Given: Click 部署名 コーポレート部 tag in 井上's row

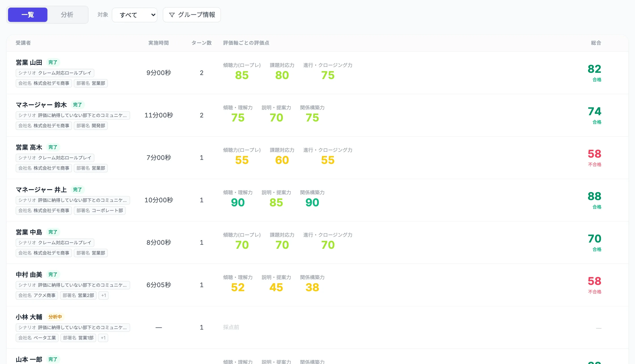Looking at the screenshot, I should click(x=100, y=211).
